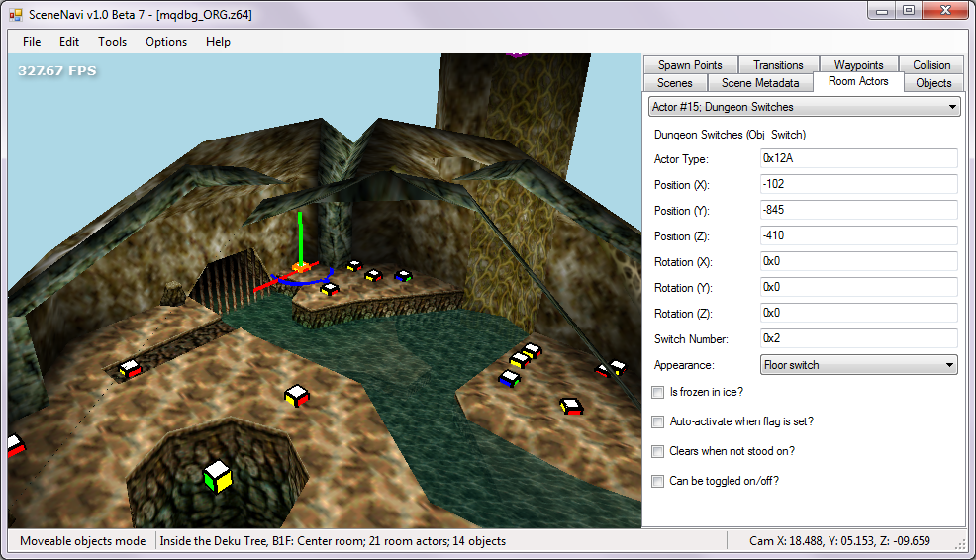
Task: Open the Help menu
Action: click(x=218, y=42)
